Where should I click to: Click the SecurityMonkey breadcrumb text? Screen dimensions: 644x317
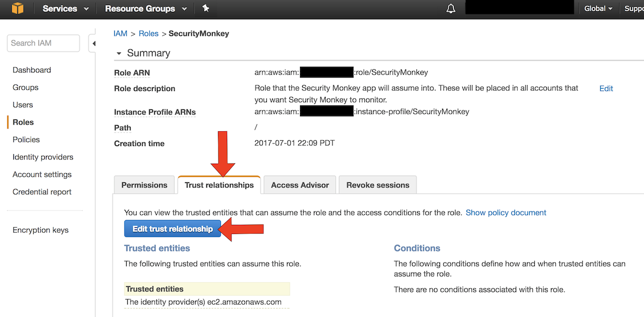199,34
